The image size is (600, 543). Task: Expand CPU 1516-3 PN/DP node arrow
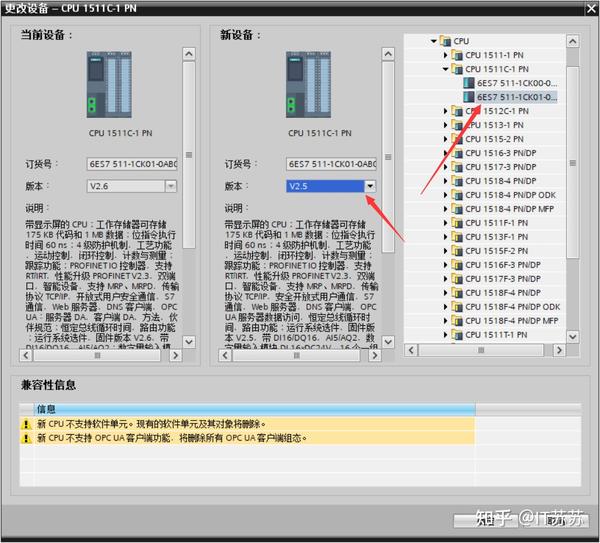(445, 153)
